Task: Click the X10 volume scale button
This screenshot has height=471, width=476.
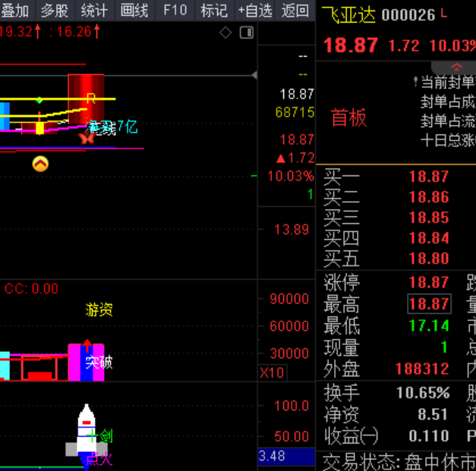Action: (x=272, y=372)
